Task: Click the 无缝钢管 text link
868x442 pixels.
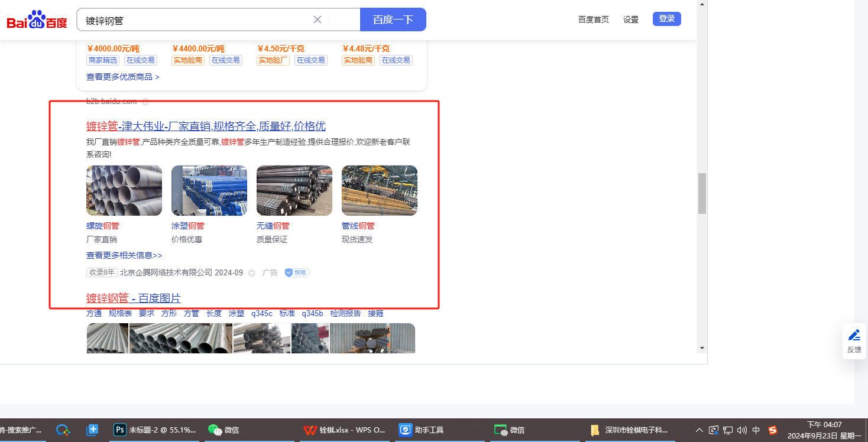Action: click(x=273, y=226)
